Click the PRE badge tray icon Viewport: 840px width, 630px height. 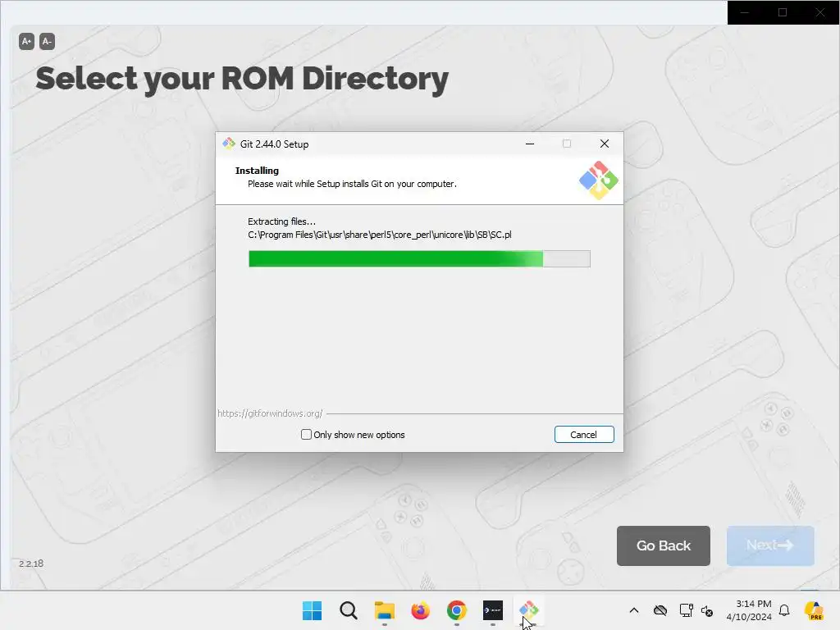(x=815, y=610)
